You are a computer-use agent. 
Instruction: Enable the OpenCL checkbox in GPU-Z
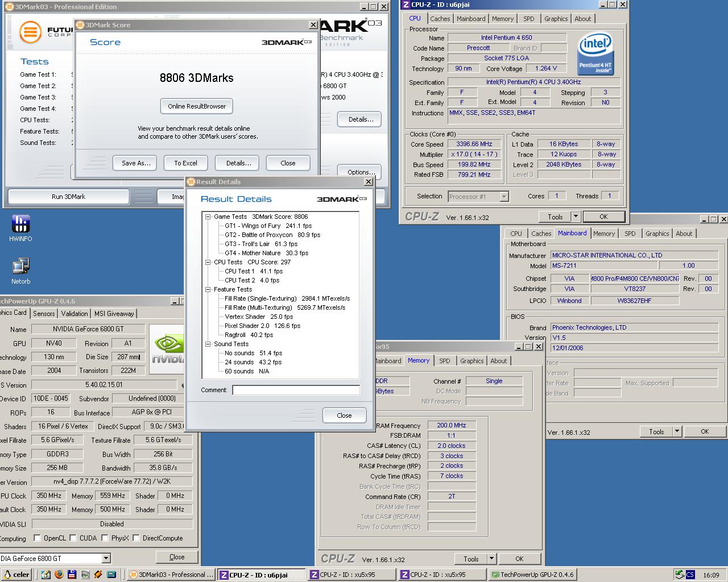pyautogui.click(x=37, y=538)
